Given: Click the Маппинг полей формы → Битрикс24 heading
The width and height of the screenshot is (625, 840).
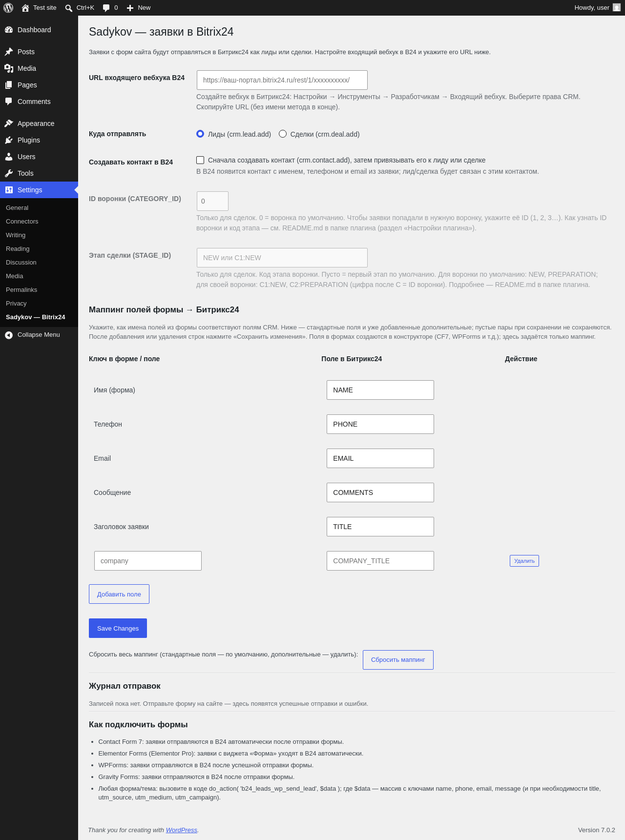Looking at the screenshot, I should click(164, 309).
